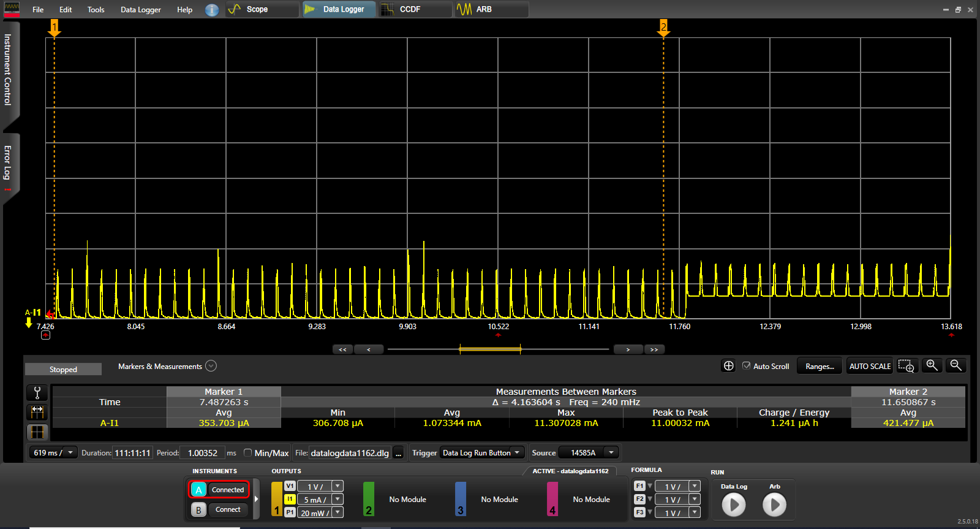This screenshot has height=529, width=980.
Task: Click Connected for instrument A
Action: click(x=228, y=490)
